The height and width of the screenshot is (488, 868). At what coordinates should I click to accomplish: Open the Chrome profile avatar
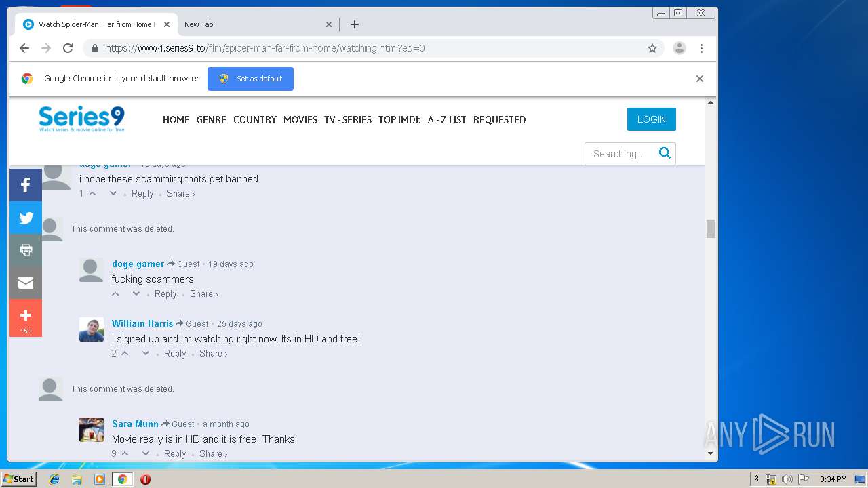(679, 48)
